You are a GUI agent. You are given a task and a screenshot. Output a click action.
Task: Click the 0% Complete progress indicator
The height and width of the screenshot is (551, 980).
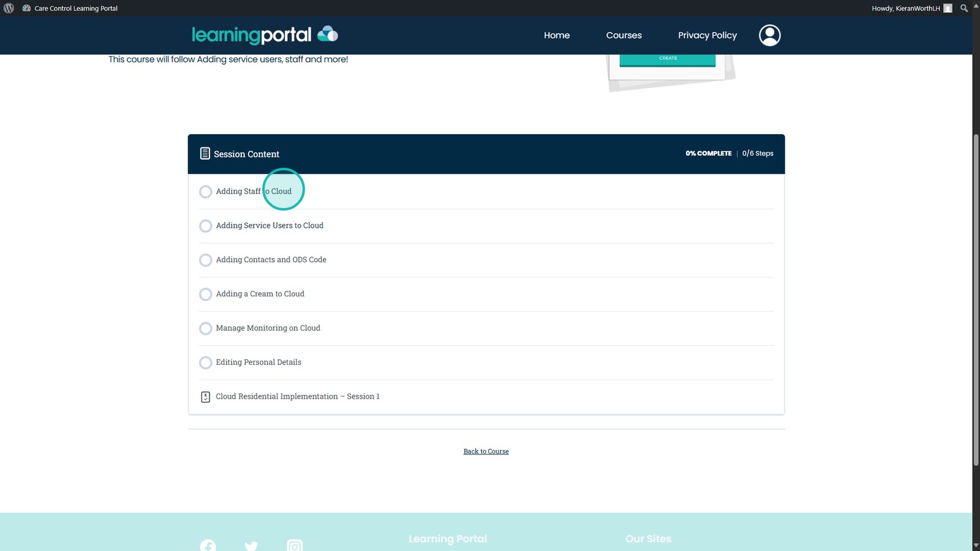(708, 154)
